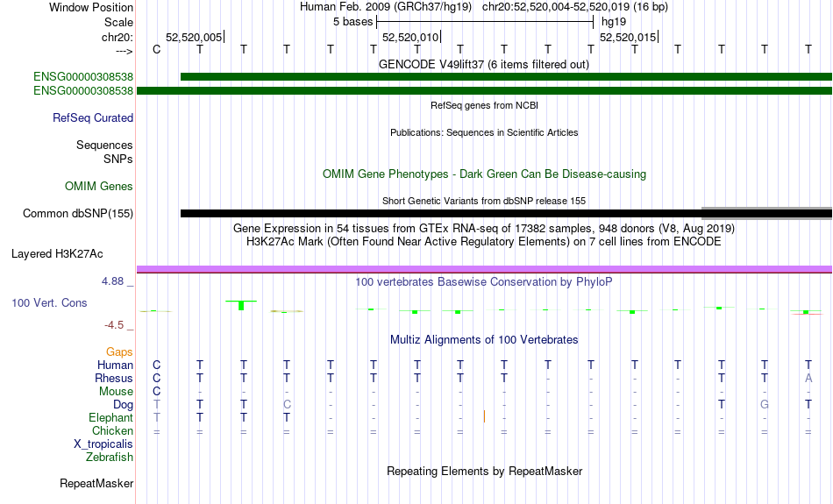This screenshot has height=504, width=833.
Task: Click the 52,520,010 coordinate tick
Action: 412,37
